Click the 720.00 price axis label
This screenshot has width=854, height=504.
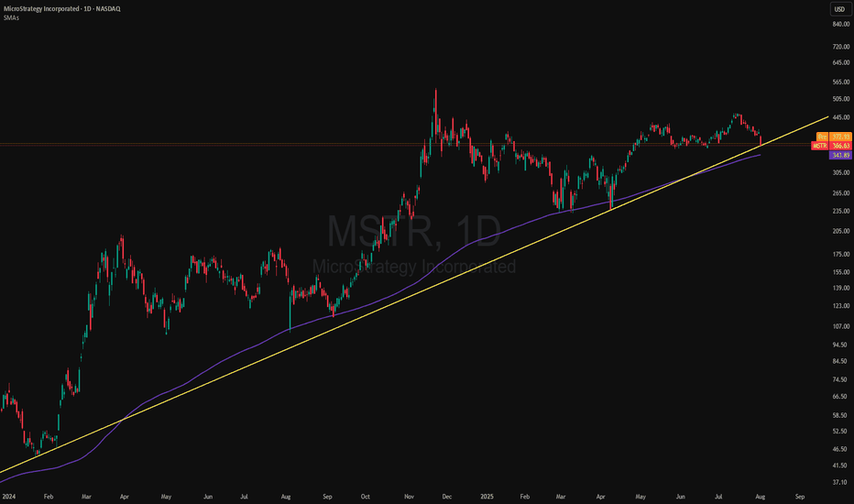(x=840, y=47)
